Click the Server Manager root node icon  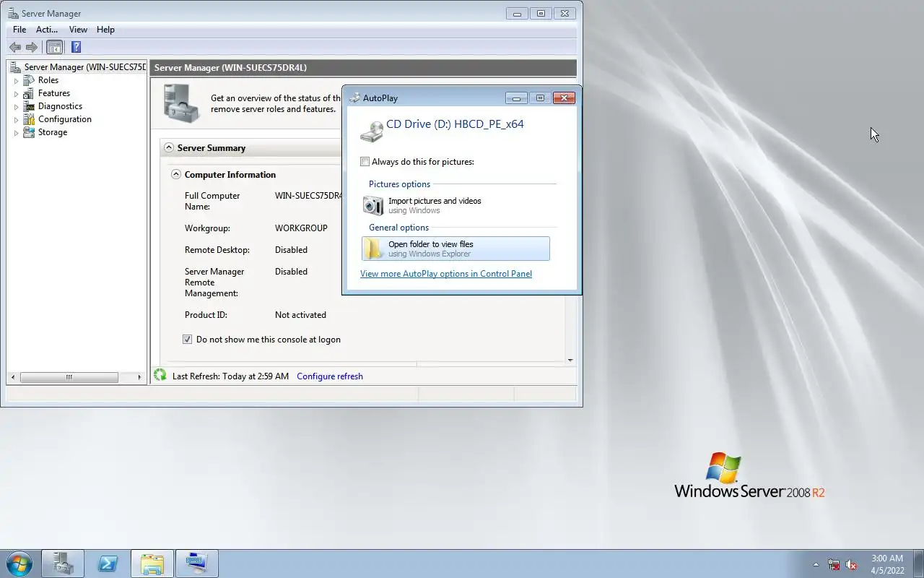click(15, 67)
